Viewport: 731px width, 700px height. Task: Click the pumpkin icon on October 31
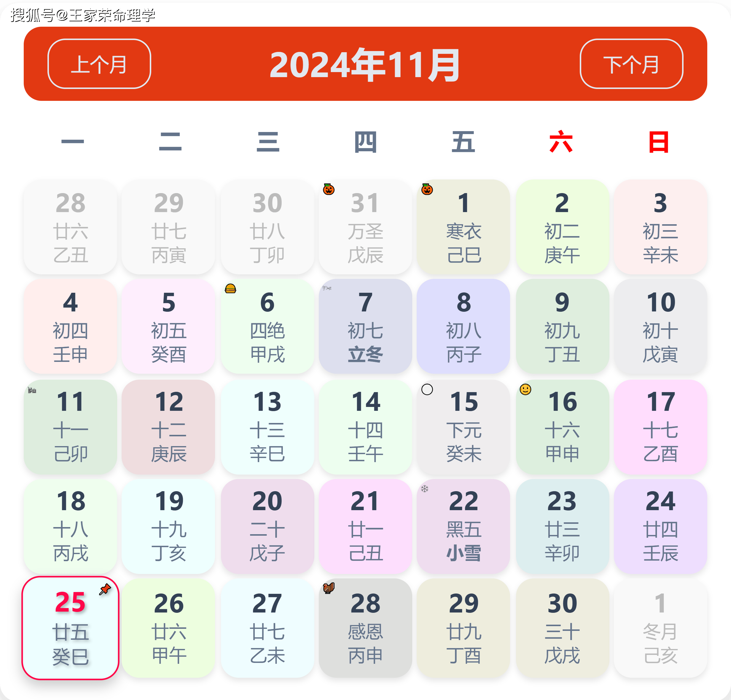(x=329, y=189)
